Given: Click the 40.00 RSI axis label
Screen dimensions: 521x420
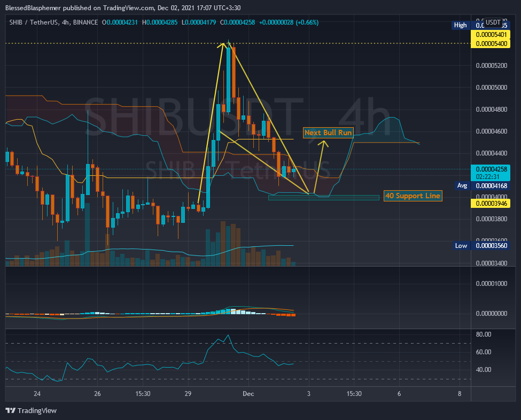Looking at the screenshot, I should (484, 369).
